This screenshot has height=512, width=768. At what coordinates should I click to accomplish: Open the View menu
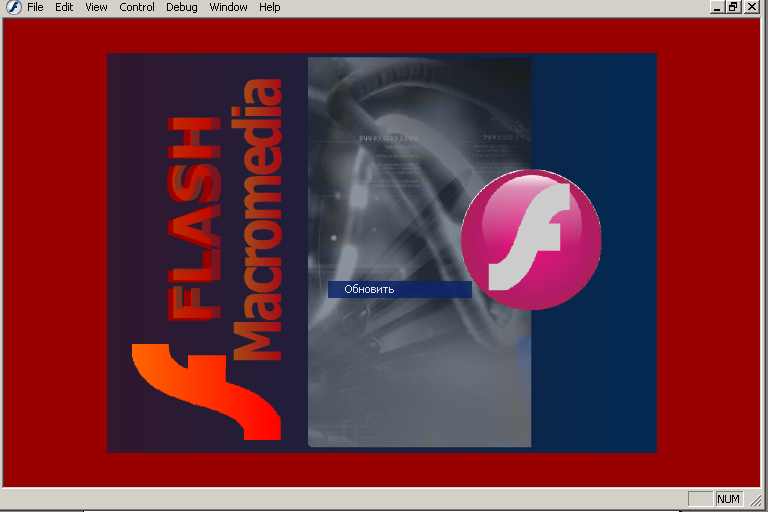[x=96, y=7]
